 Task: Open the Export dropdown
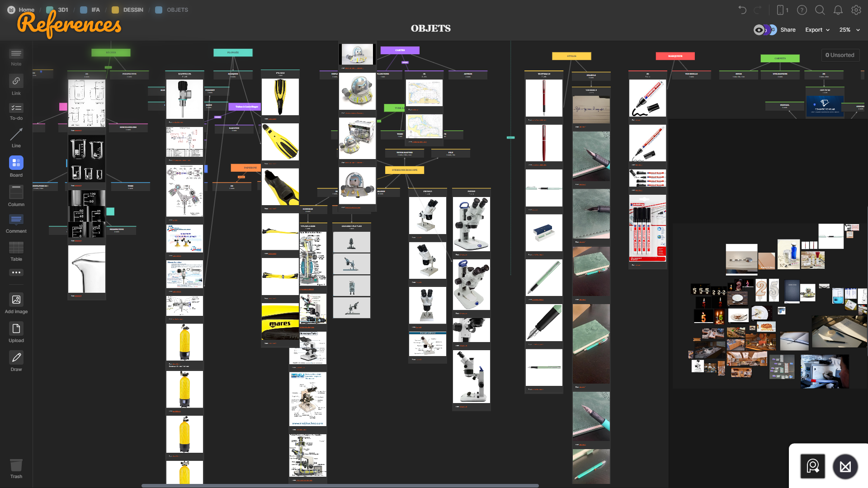point(817,30)
